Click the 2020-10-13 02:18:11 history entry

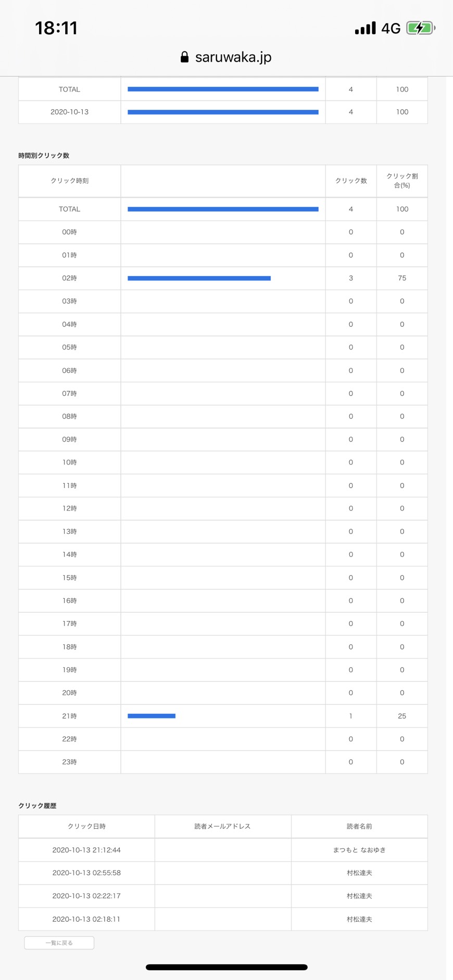(86, 919)
